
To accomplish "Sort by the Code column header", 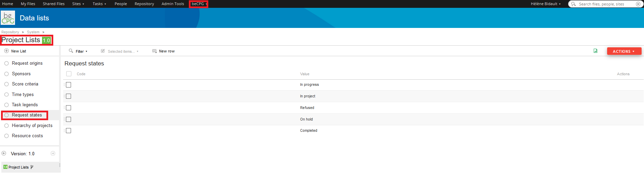I will [81, 74].
